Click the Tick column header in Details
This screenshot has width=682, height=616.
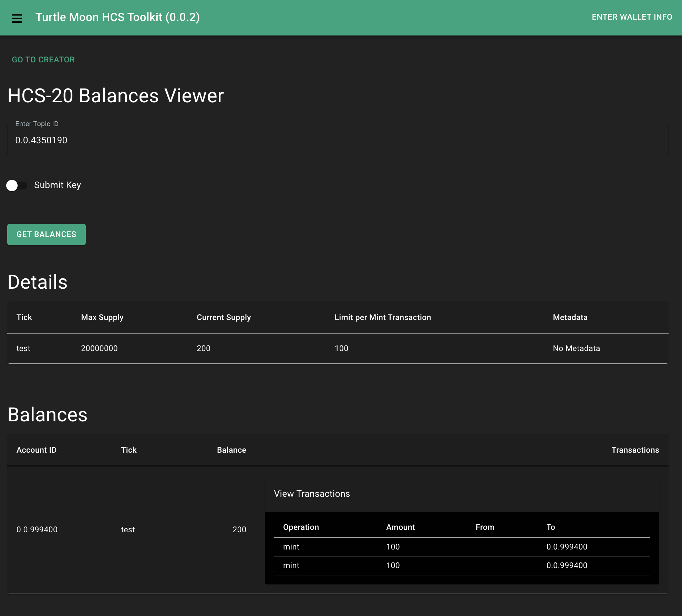click(x=24, y=317)
